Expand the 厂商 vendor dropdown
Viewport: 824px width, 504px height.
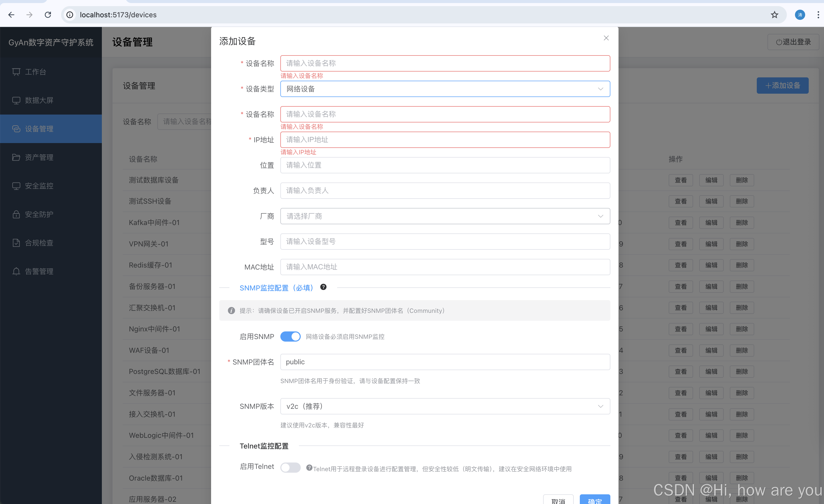click(x=445, y=216)
